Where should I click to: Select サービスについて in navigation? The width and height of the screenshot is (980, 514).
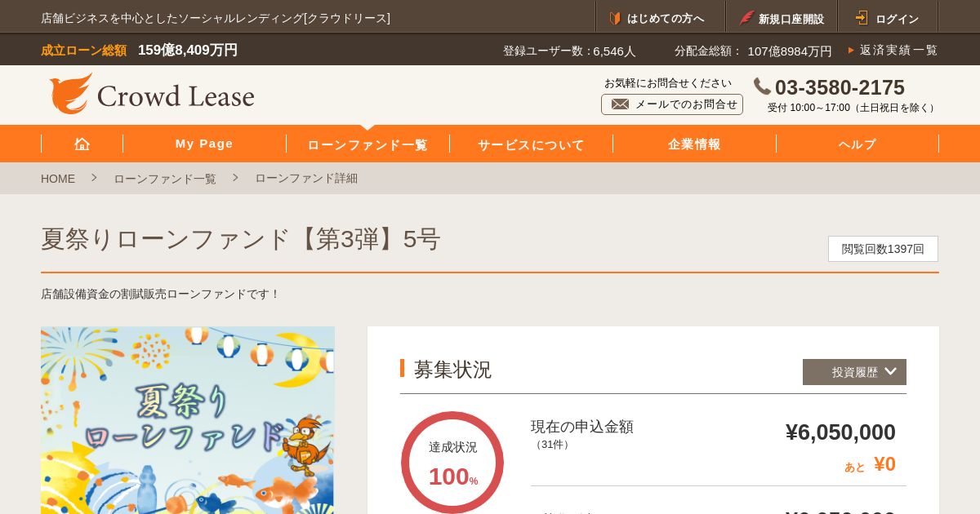point(531,144)
